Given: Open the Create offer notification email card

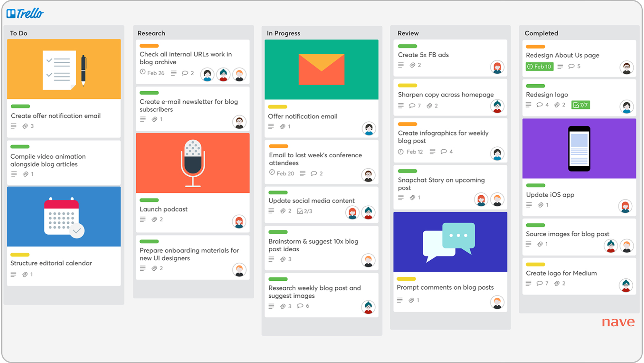Looking at the screenshot, I should [x=64, y=88].
